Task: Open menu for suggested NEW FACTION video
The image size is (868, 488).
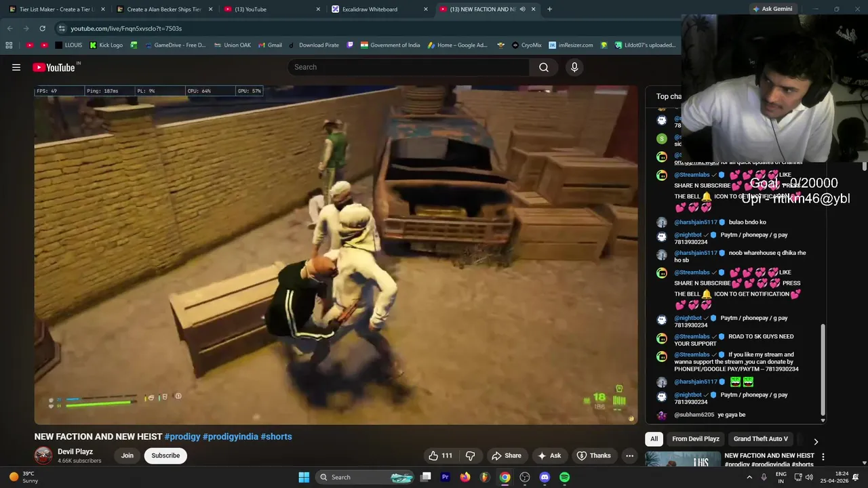Action: click(x=823, y=457)
